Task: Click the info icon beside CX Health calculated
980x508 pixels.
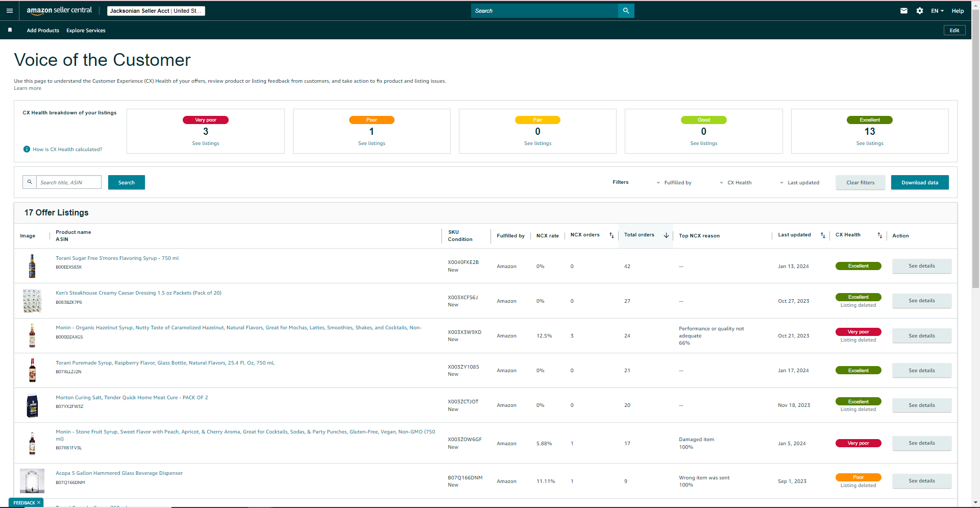Action: point(27,149)
